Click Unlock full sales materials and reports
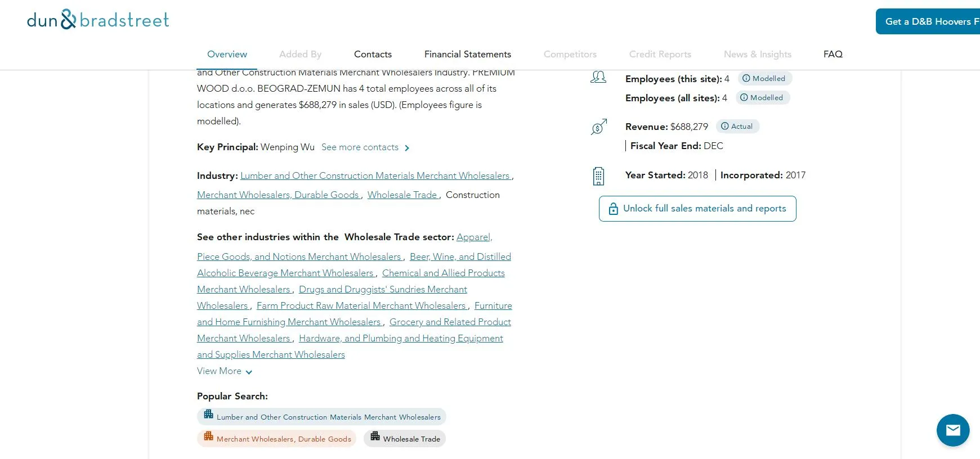This screenshot has height=459, width=980. click(697, 209)
